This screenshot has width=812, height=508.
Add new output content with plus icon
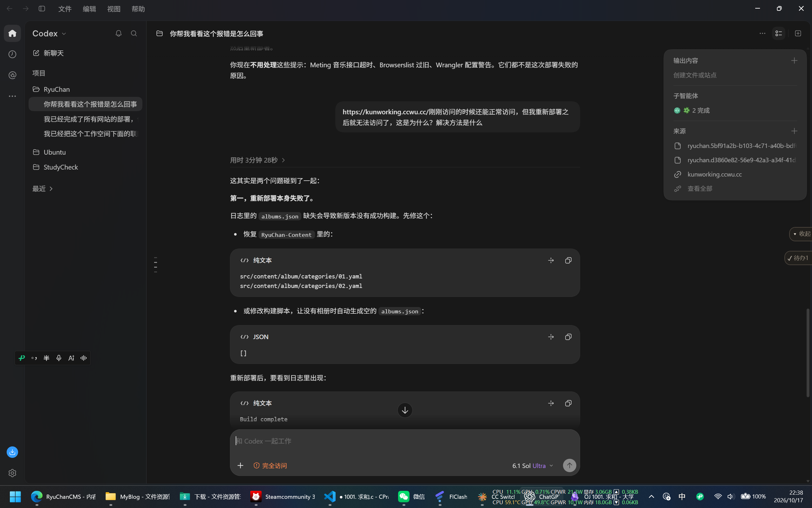pyautogui.click(x=794, y=60)
